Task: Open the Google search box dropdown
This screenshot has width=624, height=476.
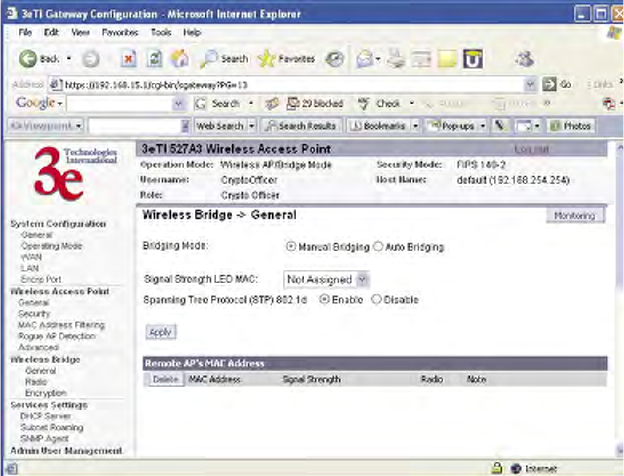Action: coord(179,104)
